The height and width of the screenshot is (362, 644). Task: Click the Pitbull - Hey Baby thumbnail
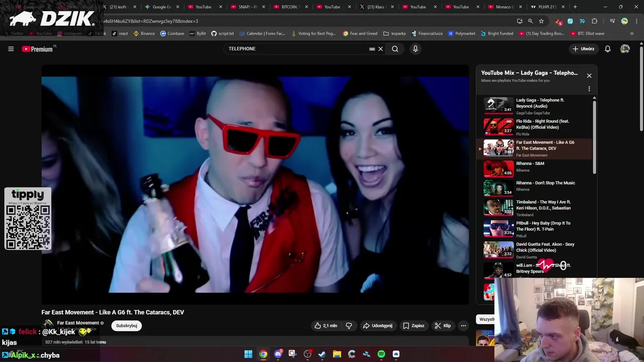499,228
